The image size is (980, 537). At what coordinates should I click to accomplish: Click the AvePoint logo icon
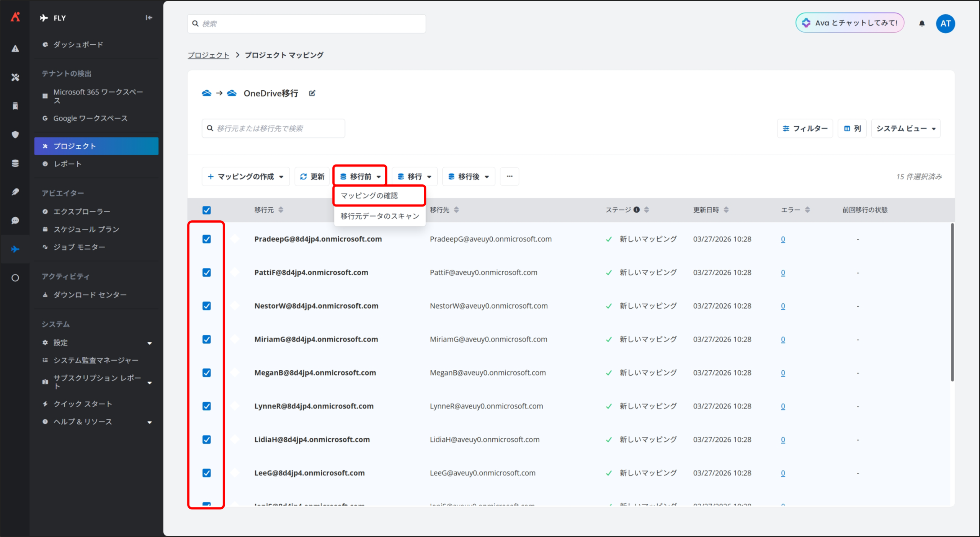15,17
